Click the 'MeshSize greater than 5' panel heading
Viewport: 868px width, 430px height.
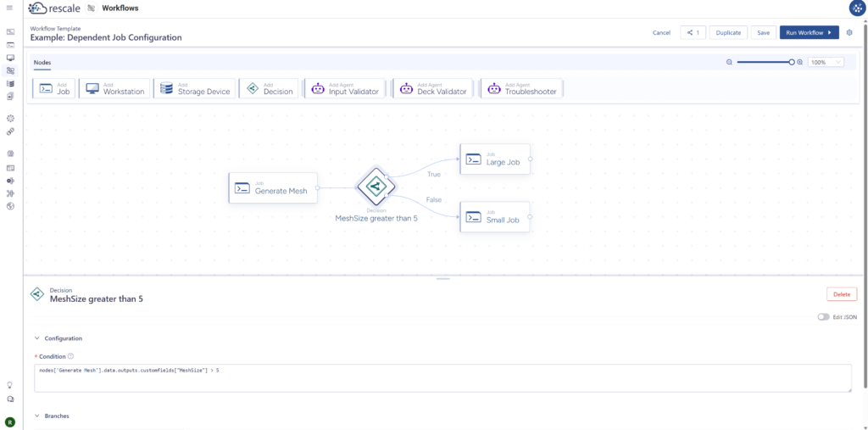pyautogui.click(x=97, y=299)
